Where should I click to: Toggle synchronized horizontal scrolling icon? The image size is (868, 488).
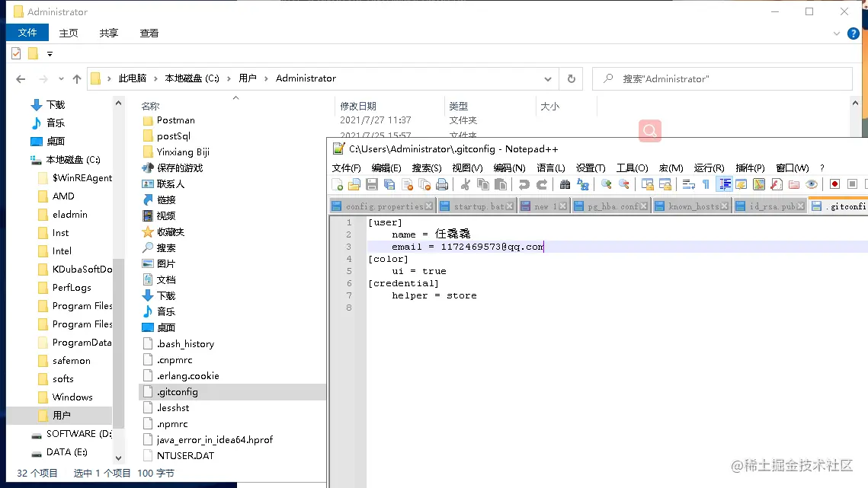pyautogui.click(x=665, y=185)
